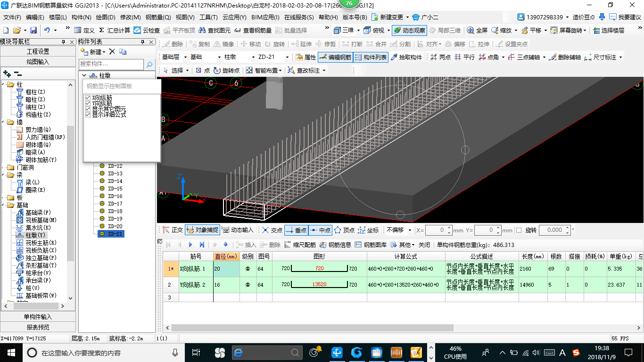Click the 单构件输入 button
Viewport: 644px width, 362px height.
click(x=38, y=317)
